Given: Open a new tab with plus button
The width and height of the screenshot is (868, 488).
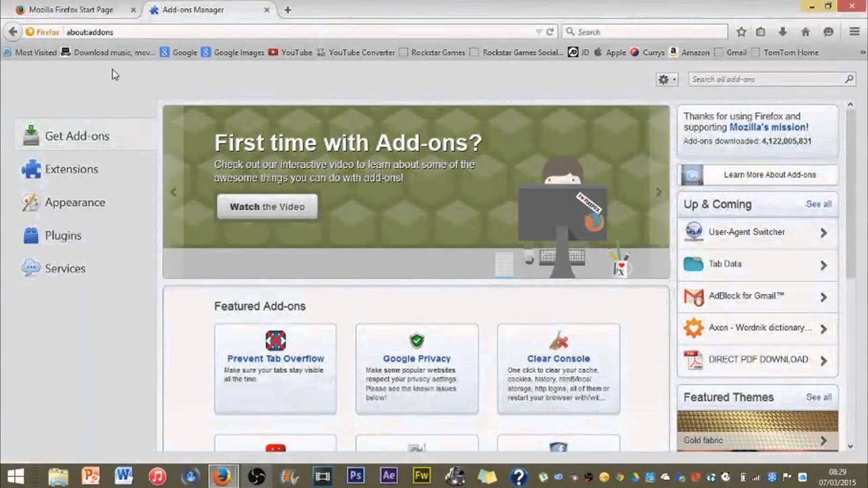Looking at the screenshot, I should pos(288,10).
